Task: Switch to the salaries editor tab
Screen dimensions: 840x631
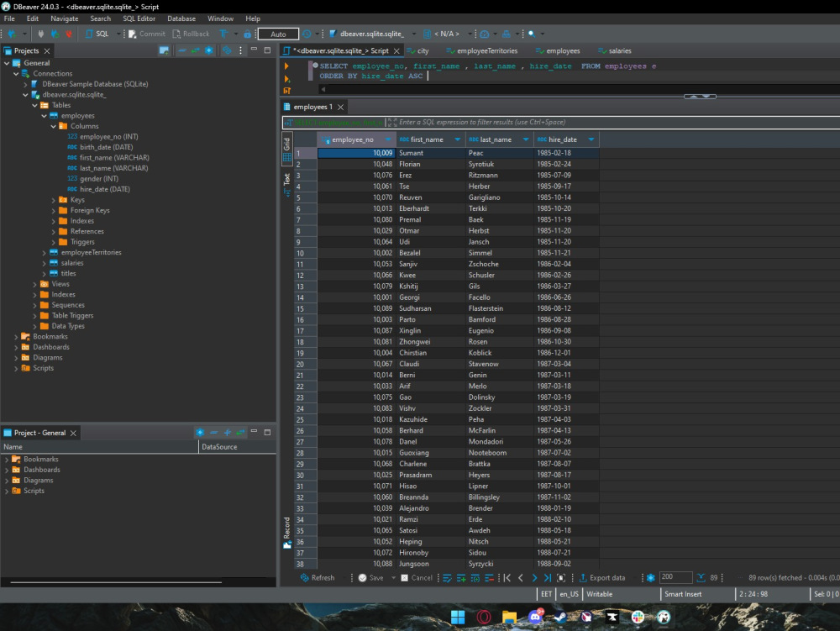Action: (x=615, y=51)
